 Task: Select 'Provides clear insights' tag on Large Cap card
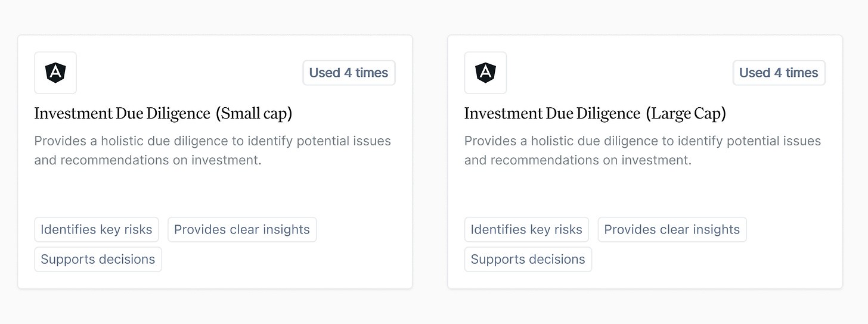coord(672,229)
